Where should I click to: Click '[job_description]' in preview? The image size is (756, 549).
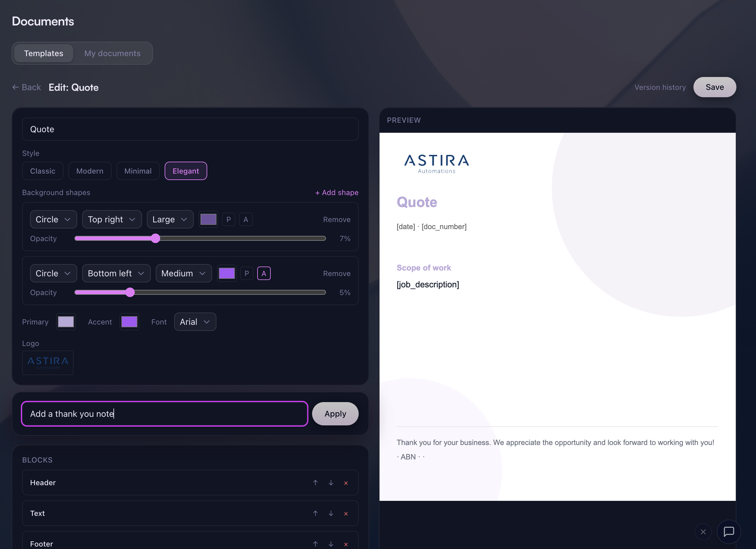tap(428, 285)
